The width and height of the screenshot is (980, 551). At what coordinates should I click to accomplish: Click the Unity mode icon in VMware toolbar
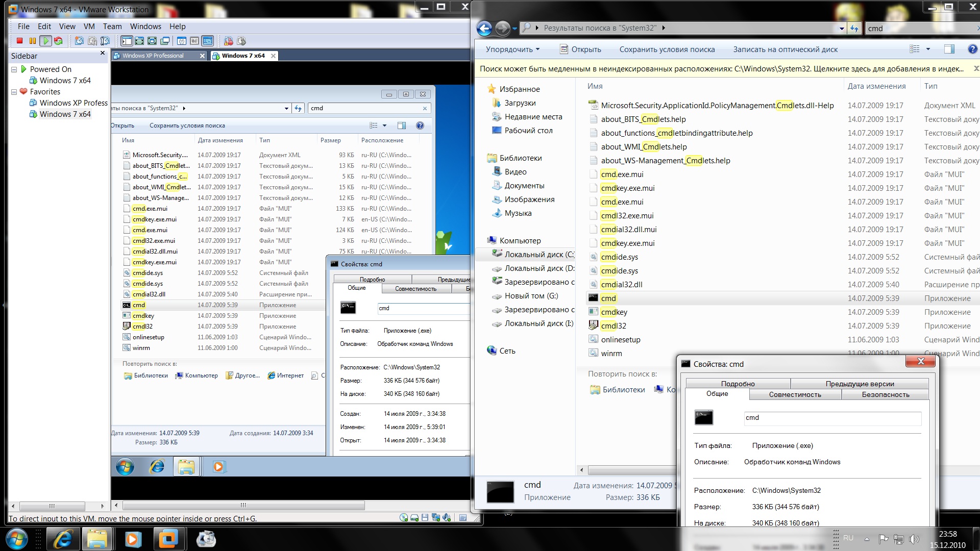[165, 41]
